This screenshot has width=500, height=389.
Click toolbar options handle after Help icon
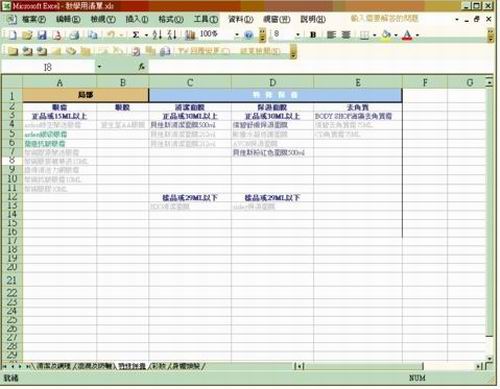pos(262,35)
